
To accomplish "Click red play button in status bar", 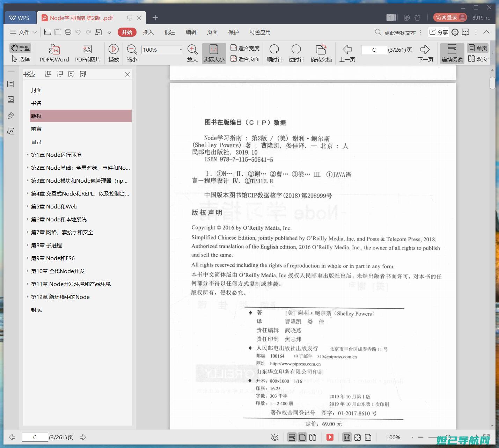I will point(330,437).
